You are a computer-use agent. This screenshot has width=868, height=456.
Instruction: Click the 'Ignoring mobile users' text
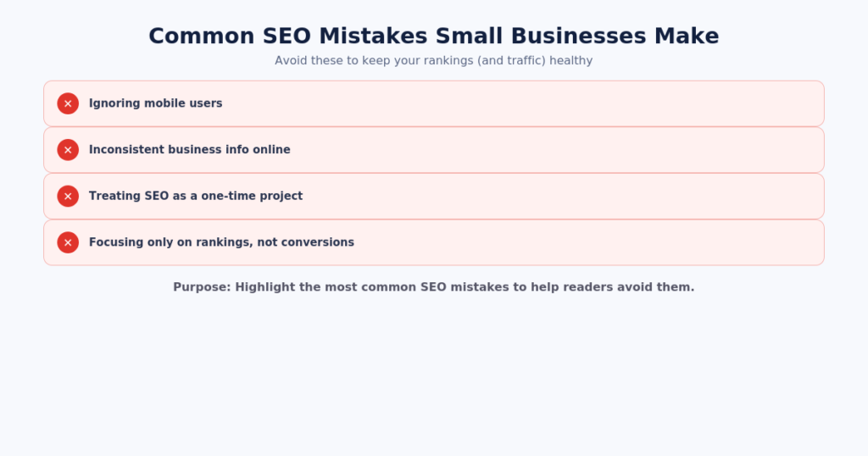coord(156,103)
